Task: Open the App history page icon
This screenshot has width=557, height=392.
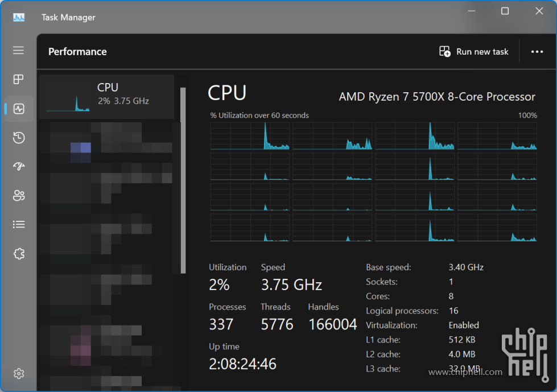Action: [x=18, y=138]
